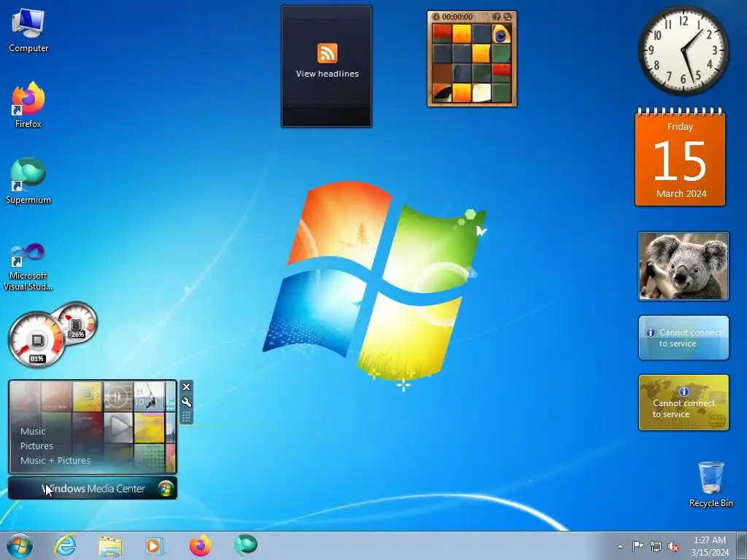The image size is (747, 560).
Task: Click the yellow currency gadget Cannot connect message
Action: tap(684, 408)
